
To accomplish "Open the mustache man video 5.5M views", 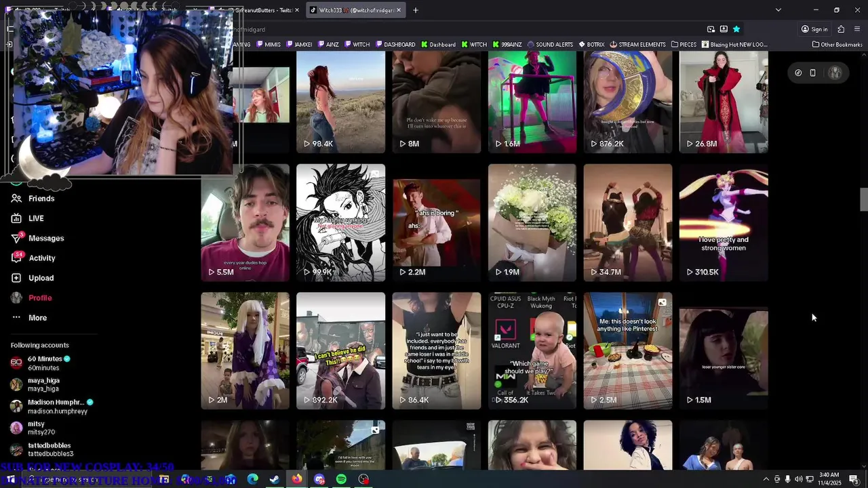I will click(245, 222).
